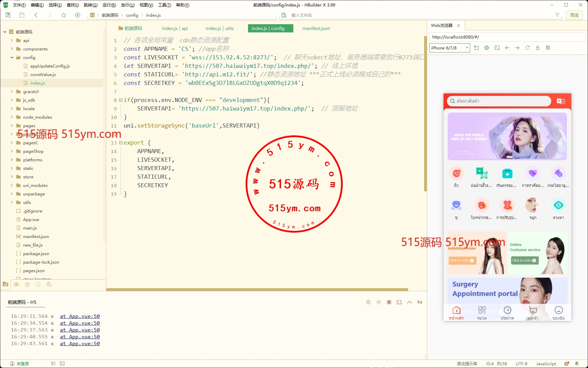Switch to the manifest.json editor tab

click(x=316, y=28)
